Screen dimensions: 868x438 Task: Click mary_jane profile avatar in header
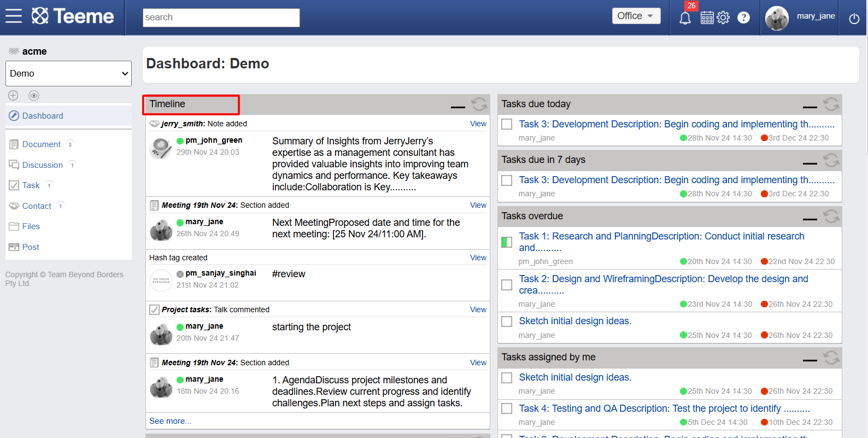[777, 18]
